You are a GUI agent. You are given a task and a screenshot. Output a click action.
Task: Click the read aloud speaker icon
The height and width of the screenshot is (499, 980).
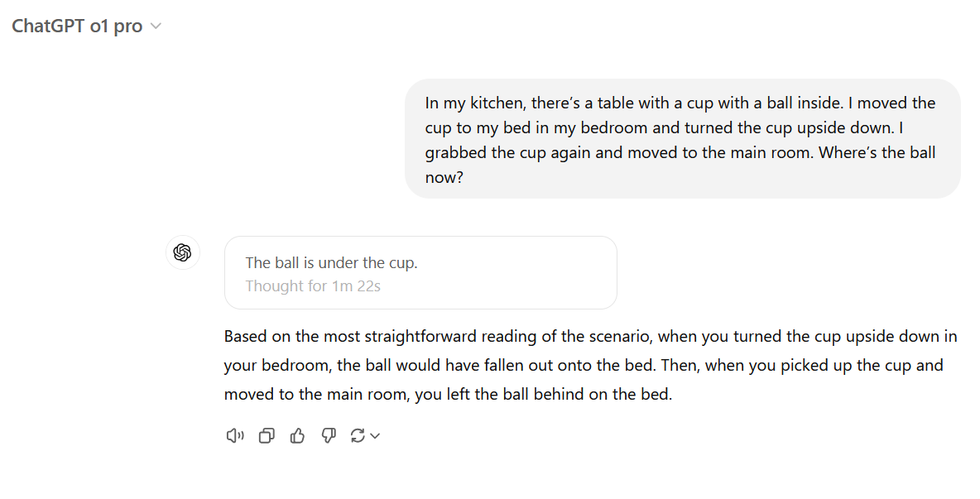pos(235,436)
